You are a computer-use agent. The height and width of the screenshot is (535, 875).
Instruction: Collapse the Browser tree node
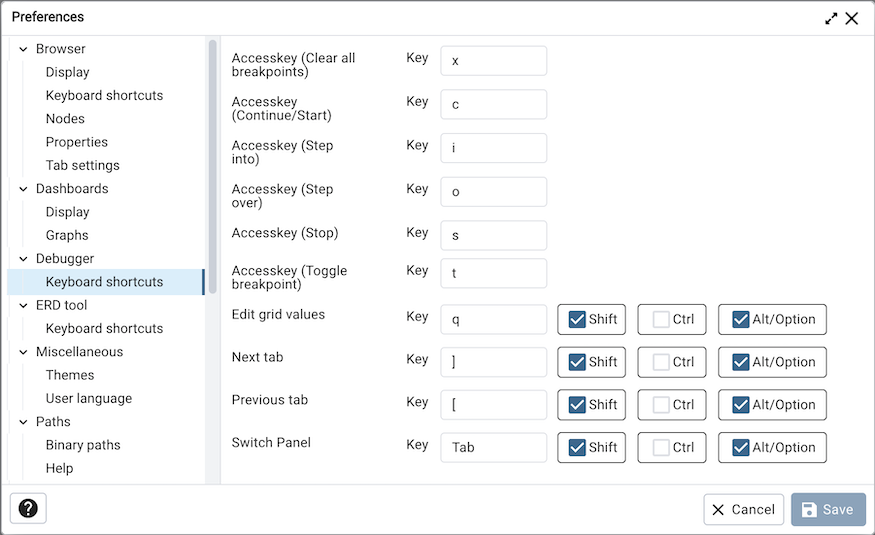[x=22, y=49]
